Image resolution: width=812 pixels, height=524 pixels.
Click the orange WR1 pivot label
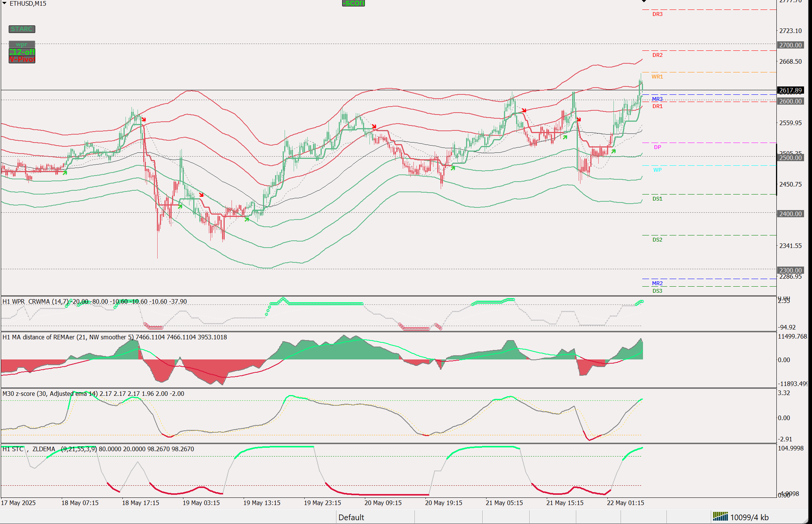click(x=657, y=77)
